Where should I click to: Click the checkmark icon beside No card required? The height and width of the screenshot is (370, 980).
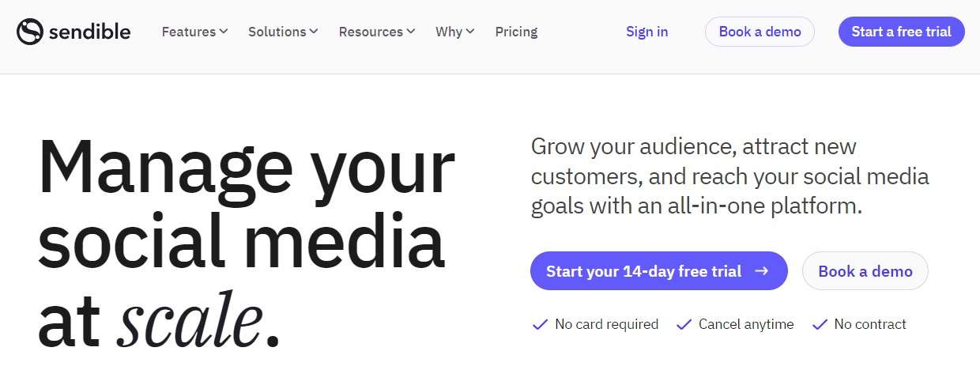pyautogui.click(x=540, y=324)
